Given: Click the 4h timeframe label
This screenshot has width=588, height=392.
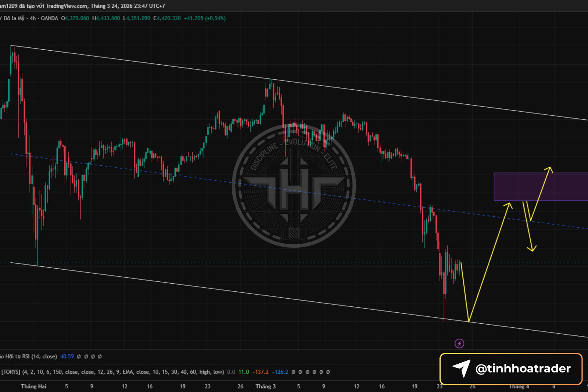Looking at the screenshot, I should (x=33, y=18).
